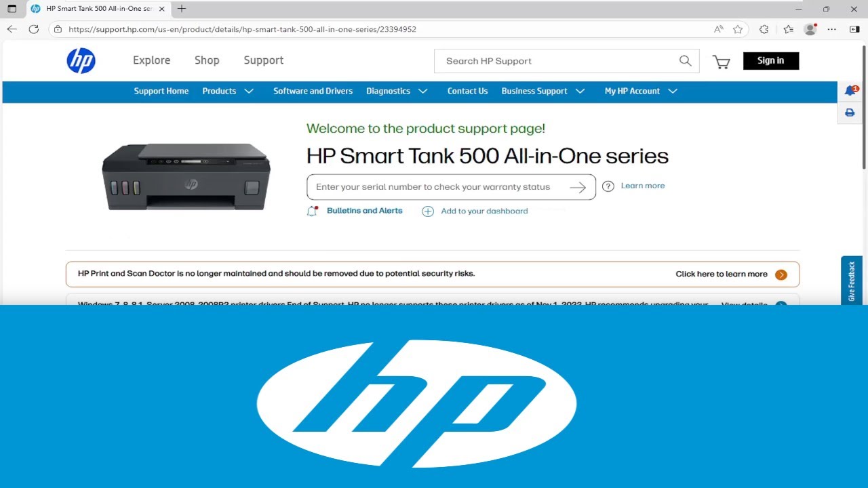The width and height of the screenshot is (868, 488).
Task: Click the Learn more link
Action: (643, 186)
